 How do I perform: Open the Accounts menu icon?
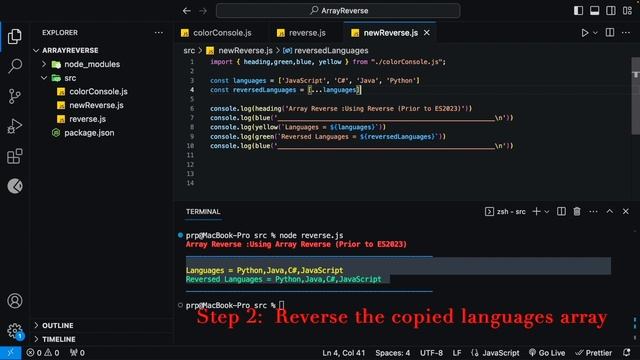pyautogui.click(x=15, y=301)
